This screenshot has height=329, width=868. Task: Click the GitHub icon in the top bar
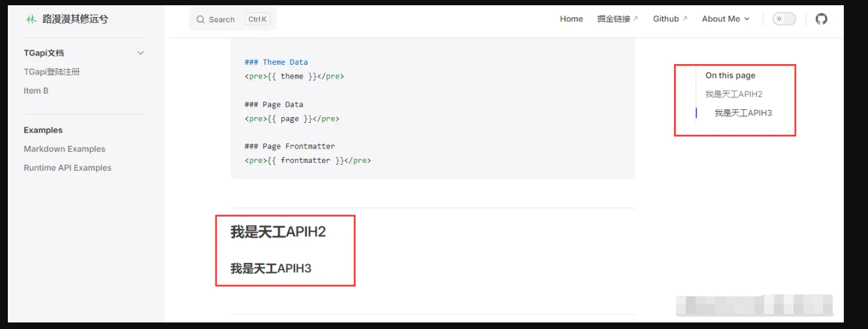point(821,19)
